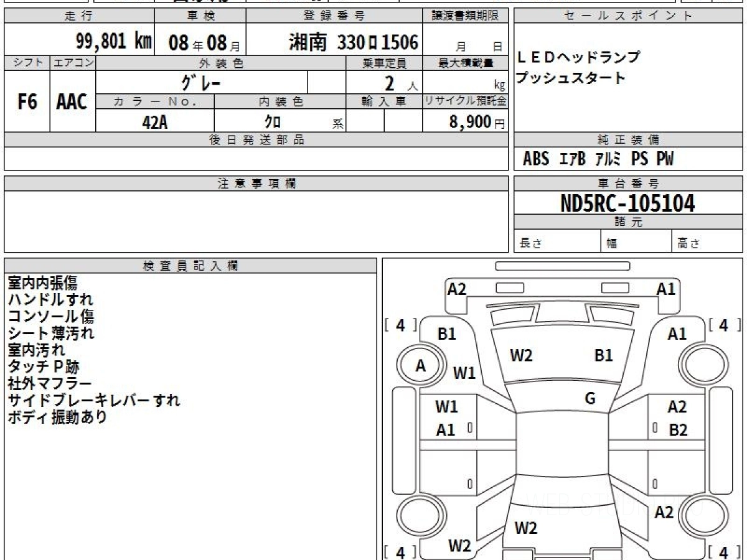Select shift value F6
Viewport: 747px width, 560px height.
point(27,102)
